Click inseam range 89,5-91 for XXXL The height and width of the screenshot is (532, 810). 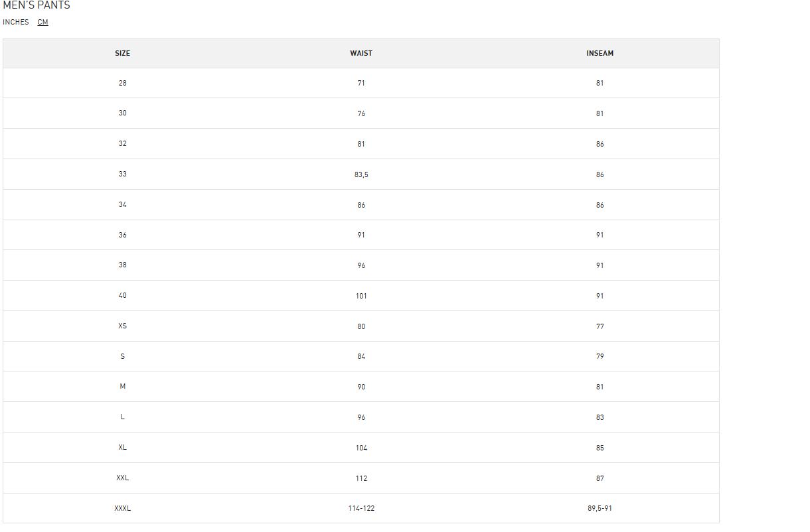pyautogui.click(x=600, y=509)
